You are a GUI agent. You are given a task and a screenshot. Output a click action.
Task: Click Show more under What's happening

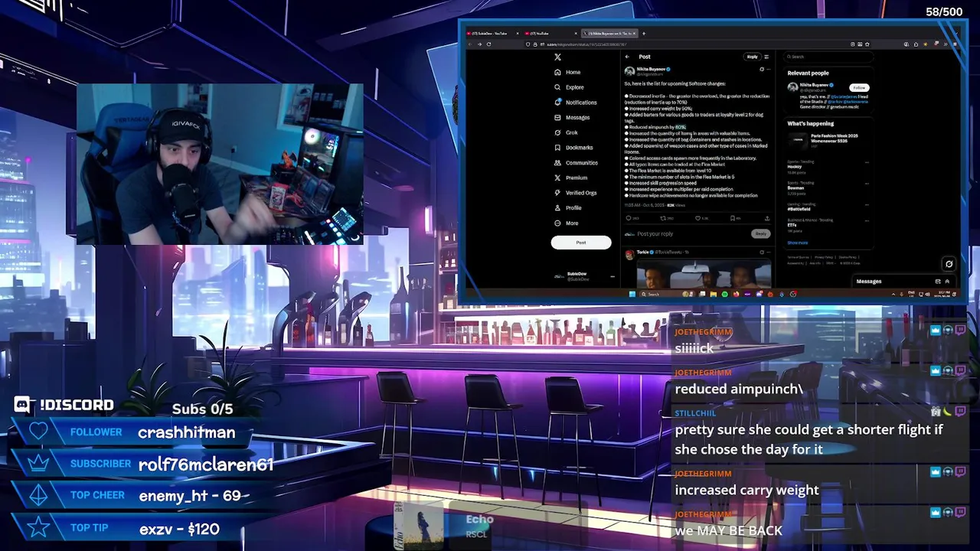[x=797, y=243]
